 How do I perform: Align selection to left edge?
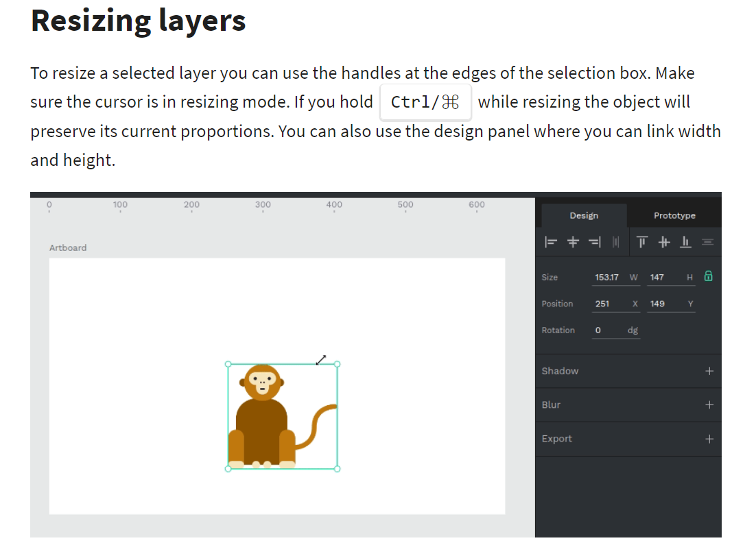(551, 242)
